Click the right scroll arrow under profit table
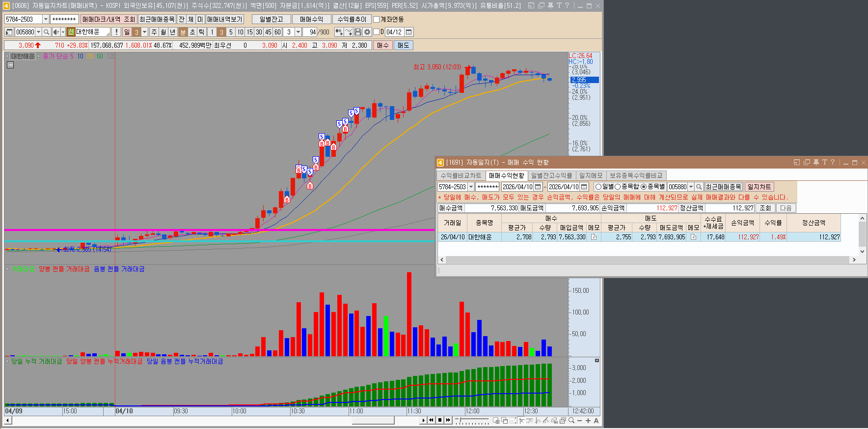The height and width of the screenshot is (429, 868). coord(854,259)
